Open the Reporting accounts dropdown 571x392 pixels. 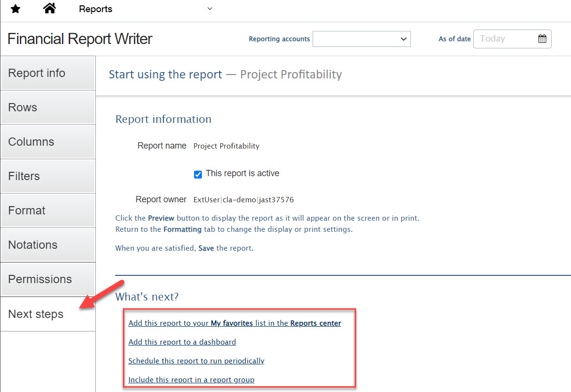361,39
